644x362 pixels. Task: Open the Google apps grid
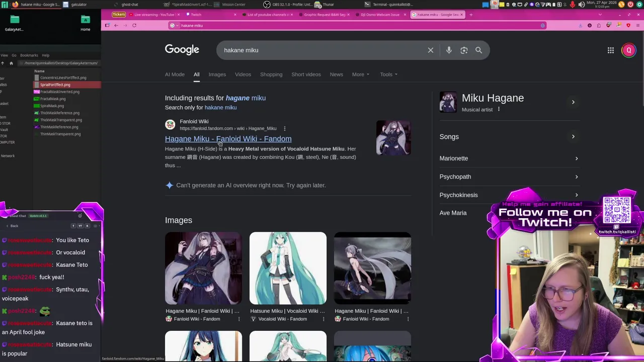click(610, 50)
